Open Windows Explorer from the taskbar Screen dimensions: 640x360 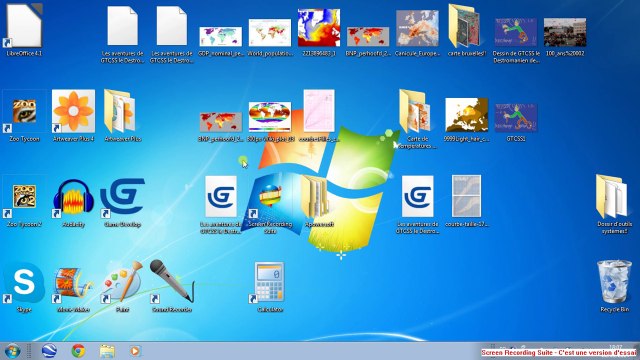point(107,351)
